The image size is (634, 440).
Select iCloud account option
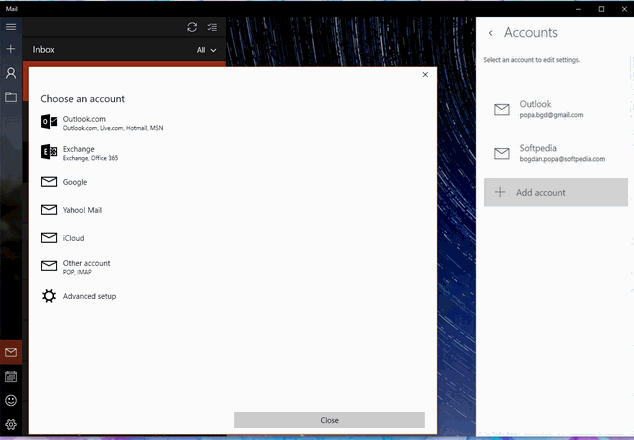pos(63,238)
